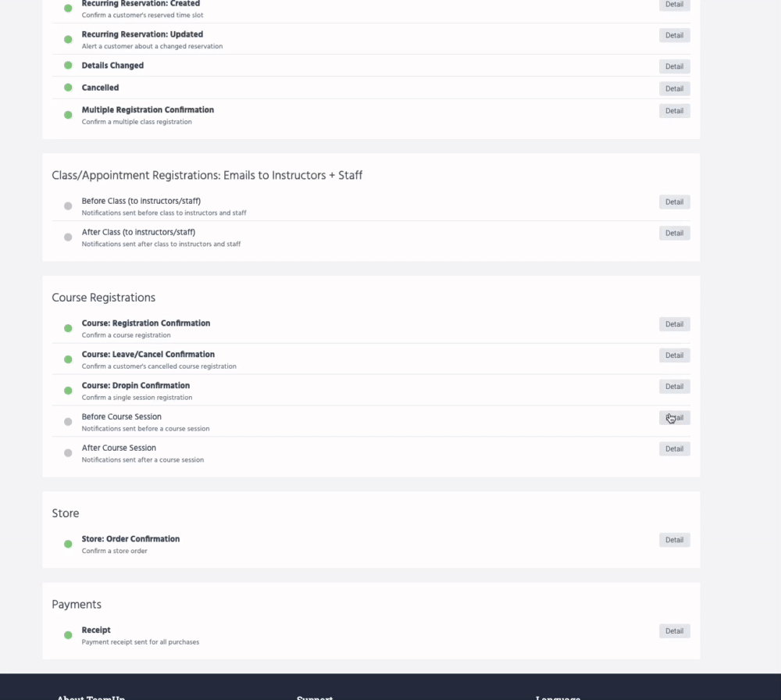Click Details Changed email title
The height and width of the screenshot is (700, 781).
[112, 66]
